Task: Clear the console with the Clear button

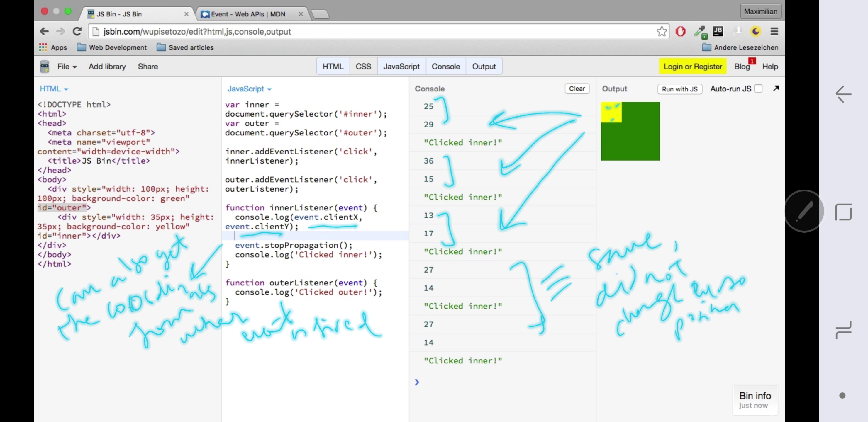Action: (577, 89)
